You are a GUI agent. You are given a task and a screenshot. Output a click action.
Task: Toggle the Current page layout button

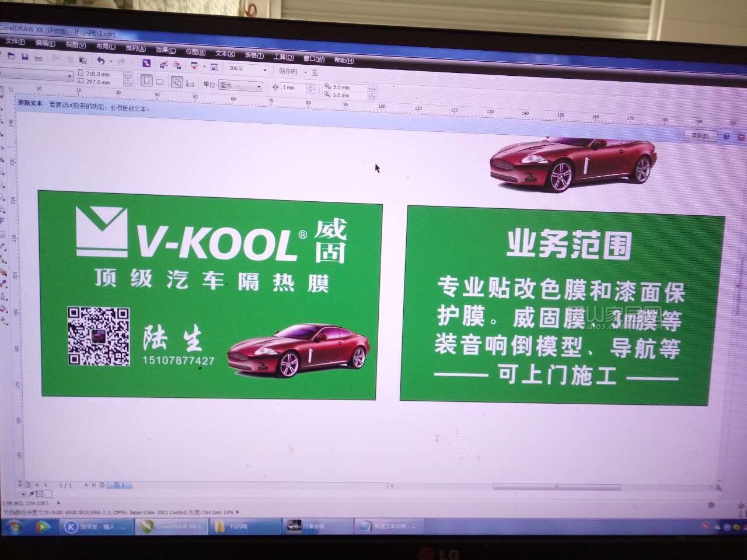pos(190,84)
